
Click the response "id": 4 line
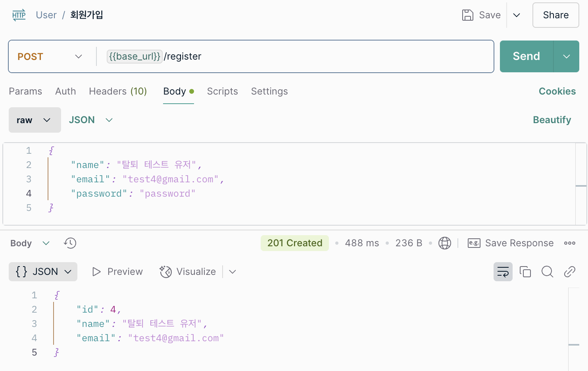click(x=99, y=309)
